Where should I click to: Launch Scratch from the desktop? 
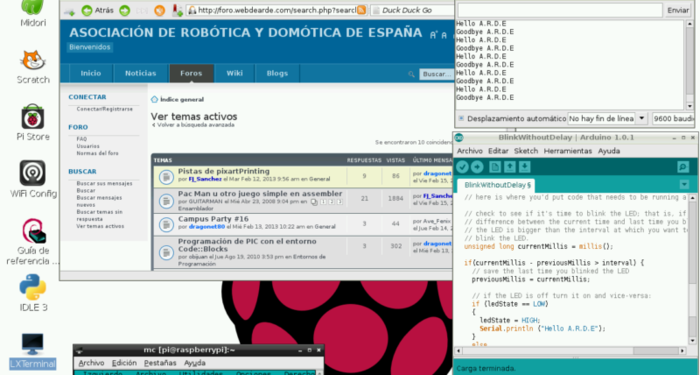click(x=33, y=67)
